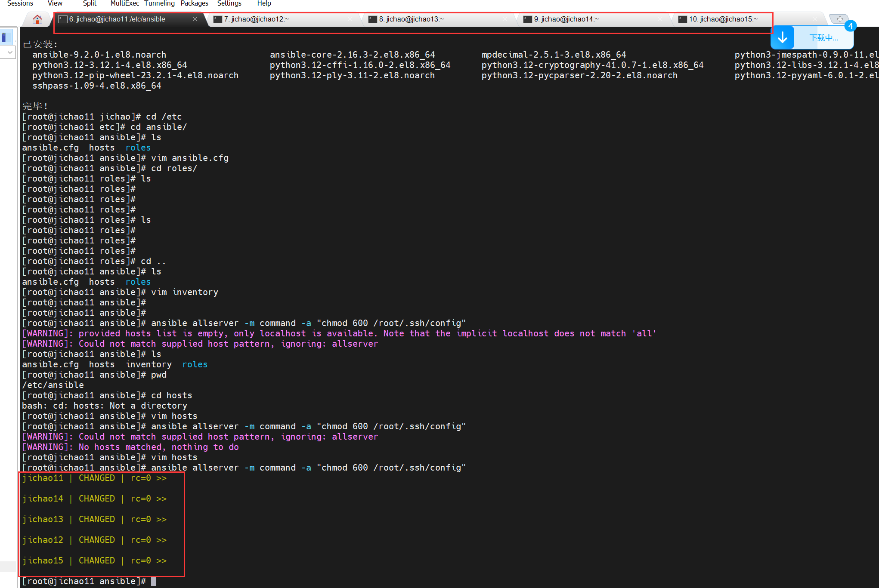Image resolution: width=879 pixels, height=588 pixels.
Task: Open the MultiExec menu
Action: pyautogui.click(x=124, y=3)
